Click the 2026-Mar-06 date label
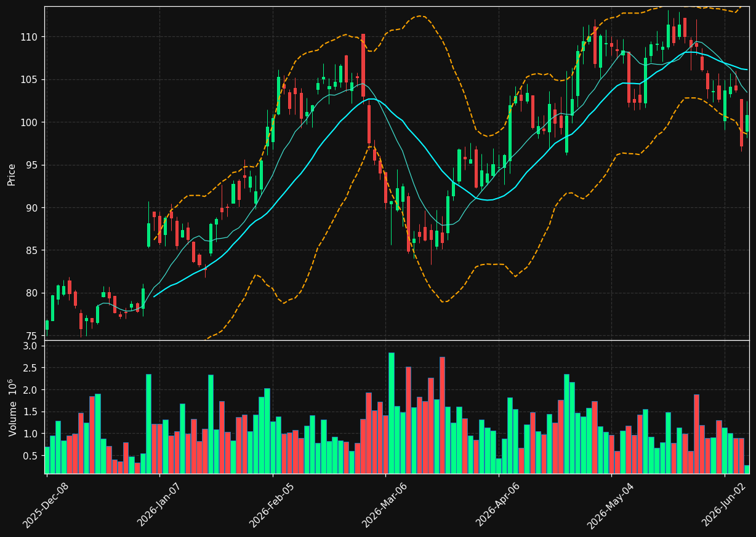 384,506
